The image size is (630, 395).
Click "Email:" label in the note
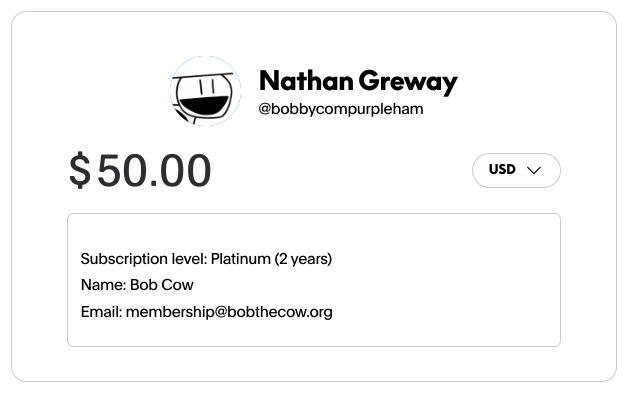point(101,312)
